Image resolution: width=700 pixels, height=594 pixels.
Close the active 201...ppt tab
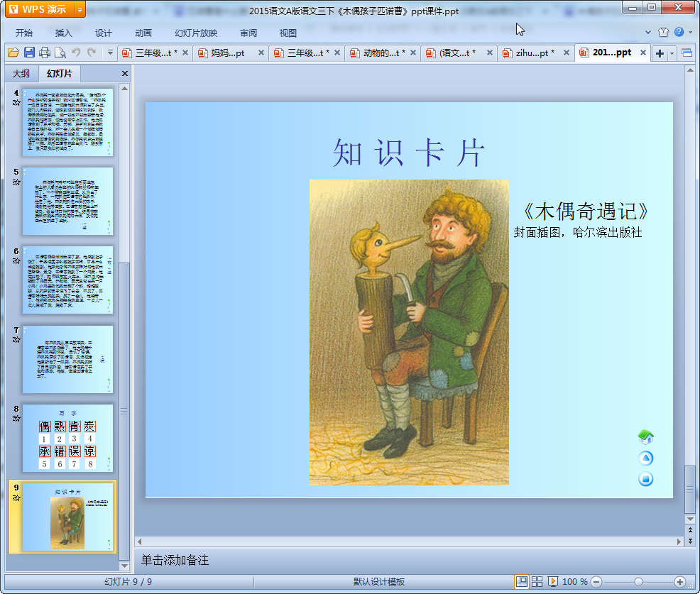[643, 53]
